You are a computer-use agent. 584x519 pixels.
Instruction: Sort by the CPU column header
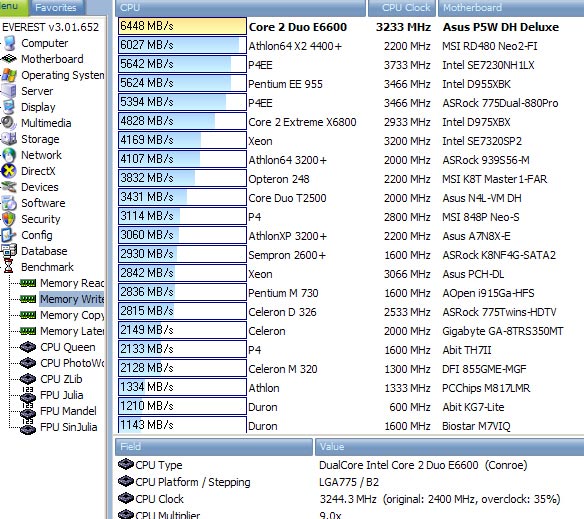[240, 8]
